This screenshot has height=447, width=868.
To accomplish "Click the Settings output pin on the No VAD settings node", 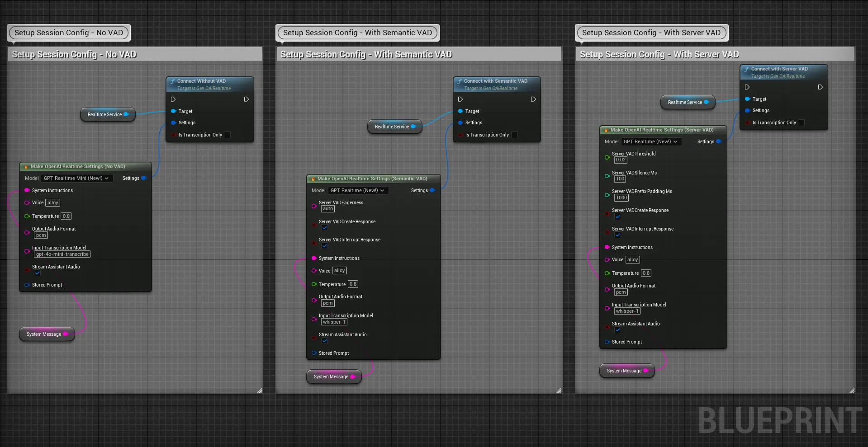I will (x=144, y=178).
